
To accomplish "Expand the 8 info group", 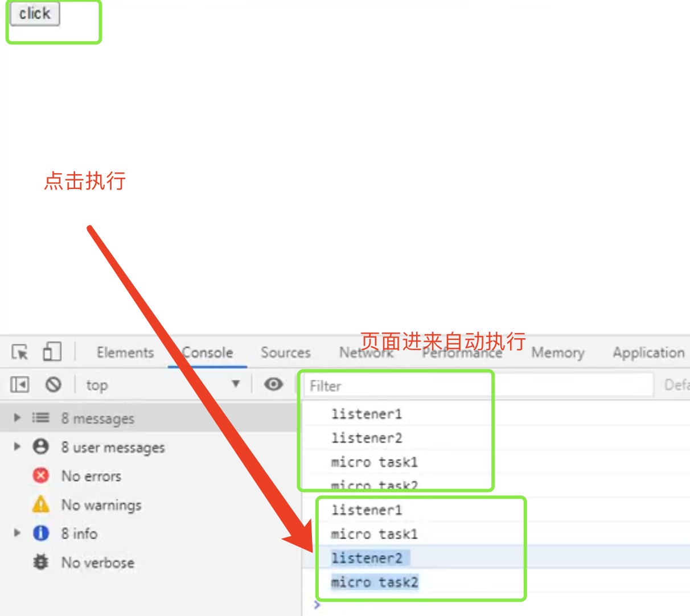I will pos(17,533).
